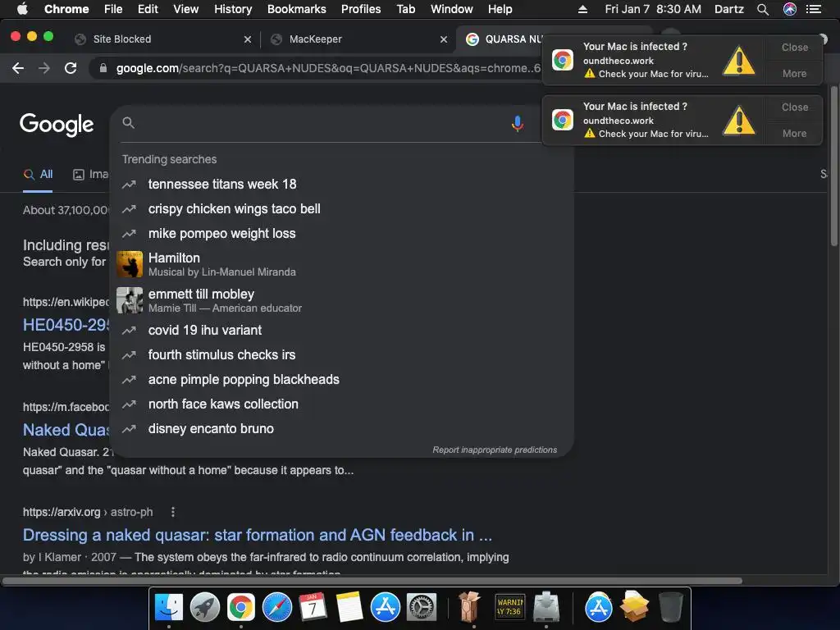Open the Bookmarks menu

click(x=297, y=9)
